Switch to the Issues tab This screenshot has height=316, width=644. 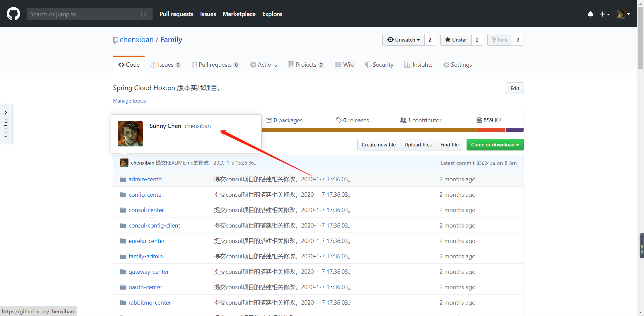(x=165, y=65)
